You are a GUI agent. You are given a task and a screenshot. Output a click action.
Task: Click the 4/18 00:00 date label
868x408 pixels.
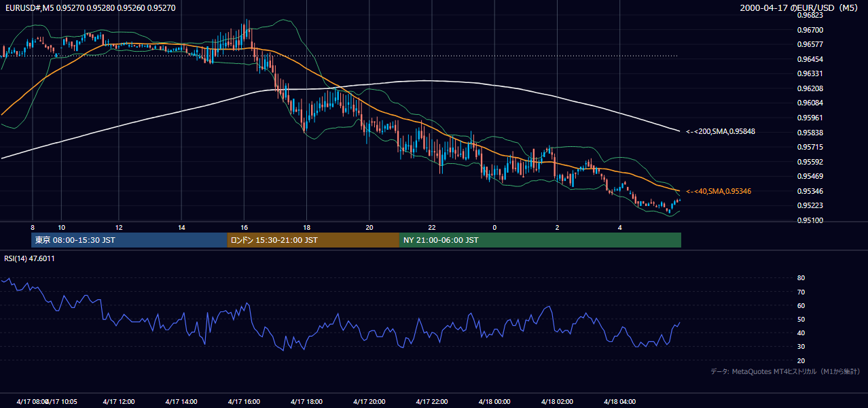(494, 401)
